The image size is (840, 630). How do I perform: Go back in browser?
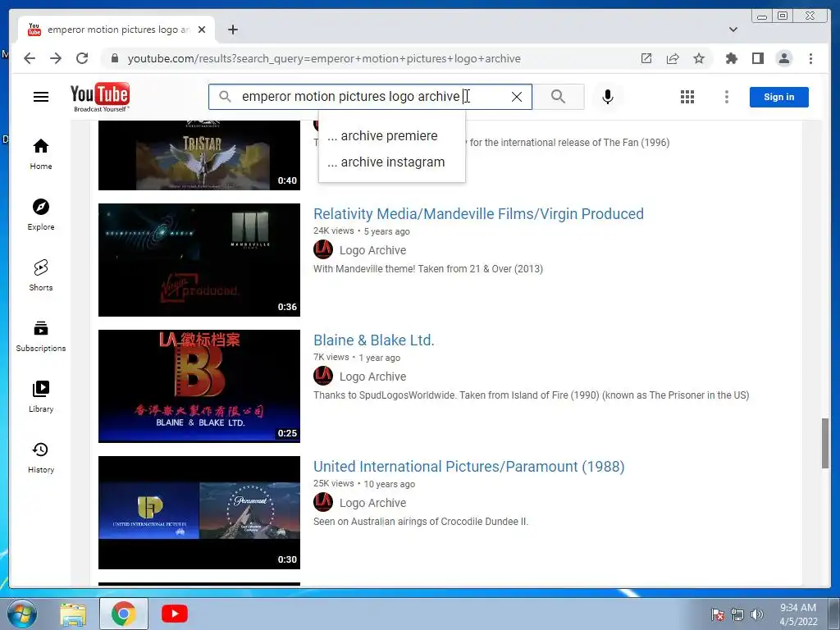coord(30,58)
